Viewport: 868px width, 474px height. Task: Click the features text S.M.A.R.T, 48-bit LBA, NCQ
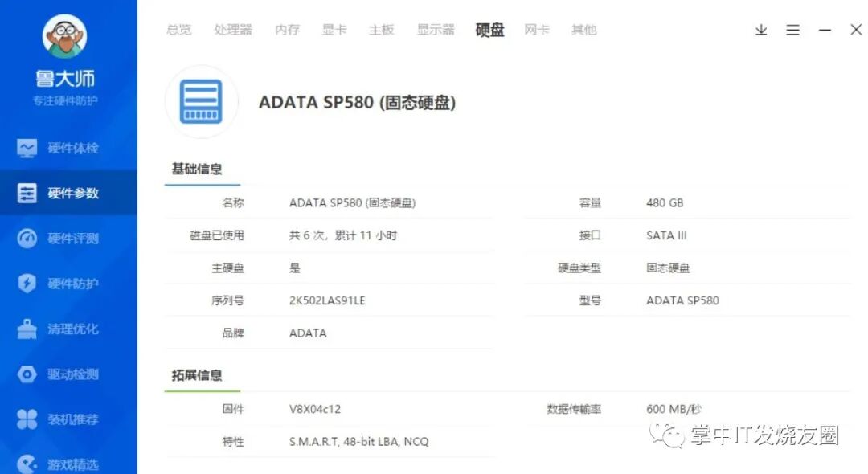(358, 441)
